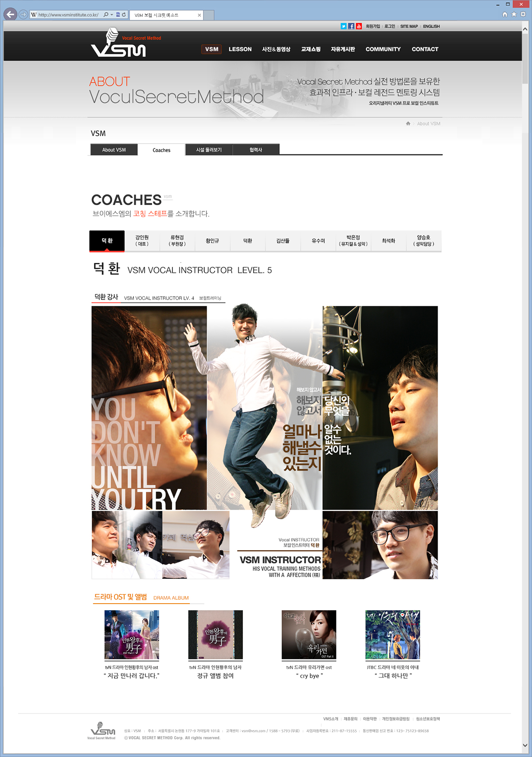
Task: Click the ENGLISH language link
Action: (431, 27)
